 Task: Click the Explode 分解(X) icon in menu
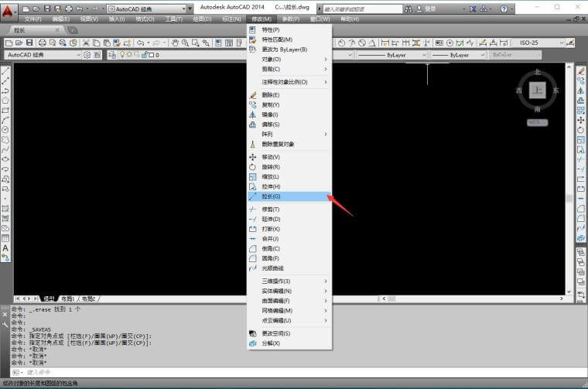click(x=253, y=343)
